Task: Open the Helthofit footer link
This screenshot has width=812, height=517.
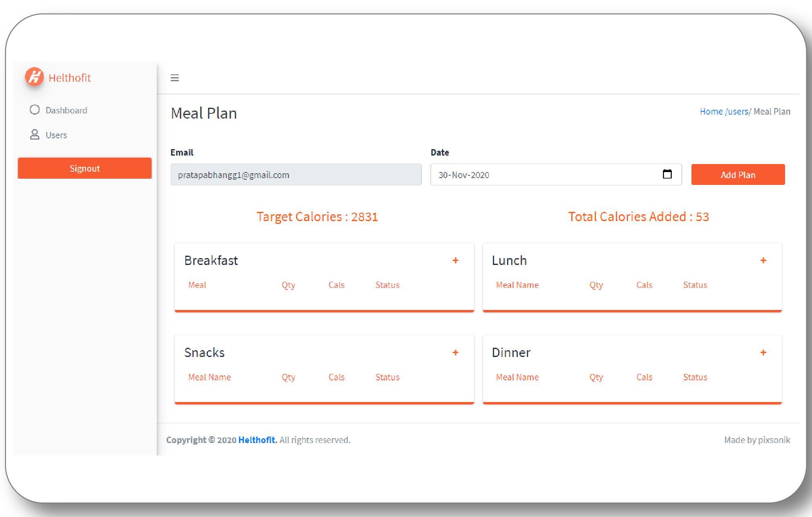Action: click(x=257, y=440)
